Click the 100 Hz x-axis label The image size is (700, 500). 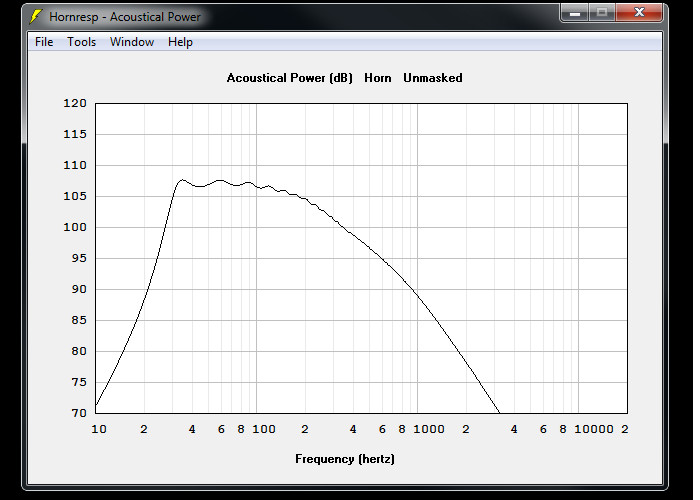point(264,429)
